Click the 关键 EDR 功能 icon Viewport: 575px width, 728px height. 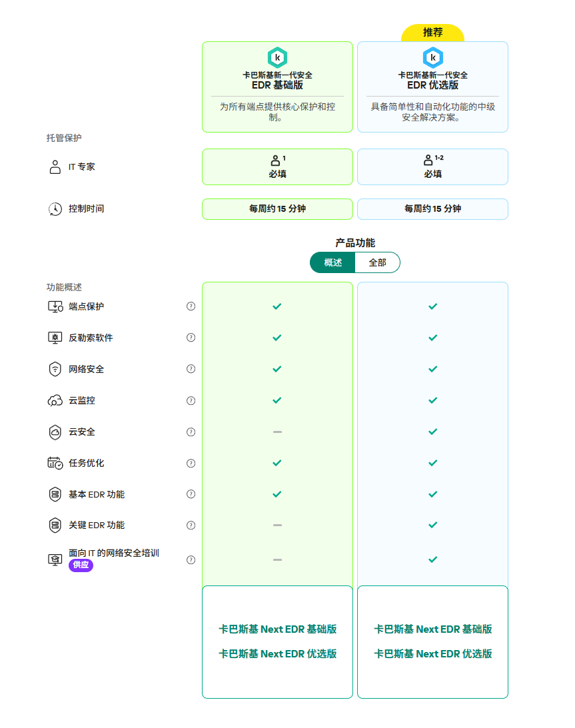[x=55, y=525]
